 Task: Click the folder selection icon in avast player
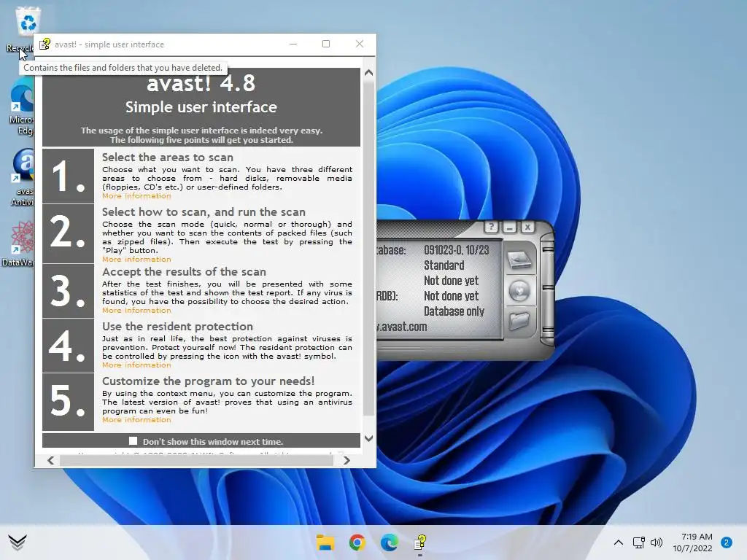(519, 321)
